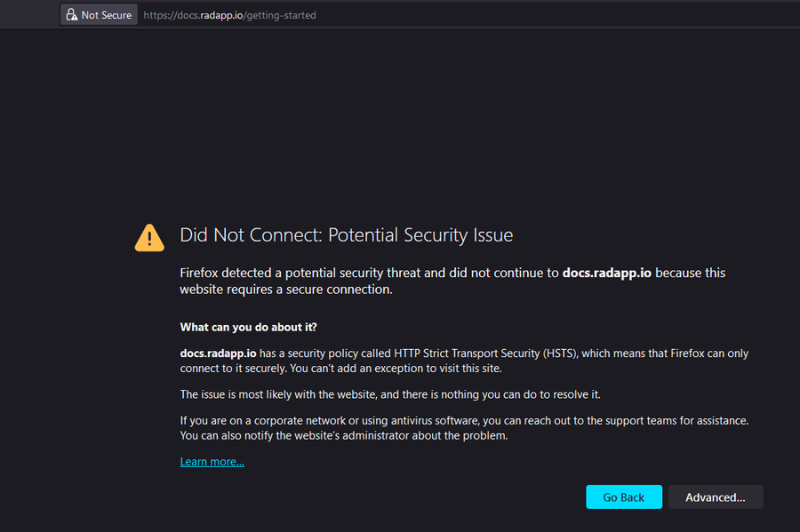
Task: Expand the Advanced... options
Action: (x=716, y=496)
